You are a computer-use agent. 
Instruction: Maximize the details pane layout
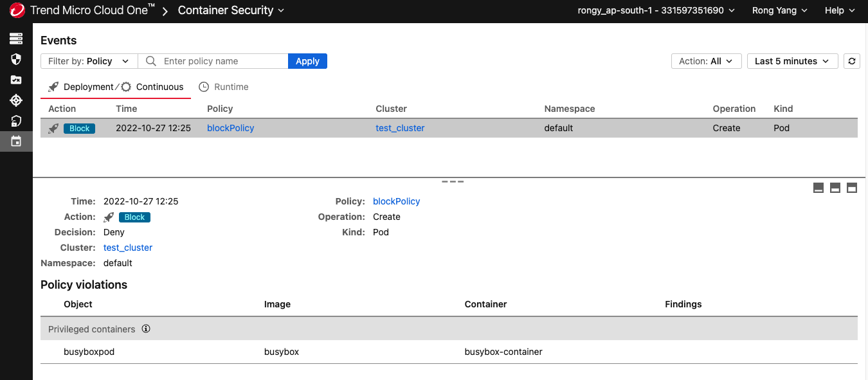tap(852, 188)
